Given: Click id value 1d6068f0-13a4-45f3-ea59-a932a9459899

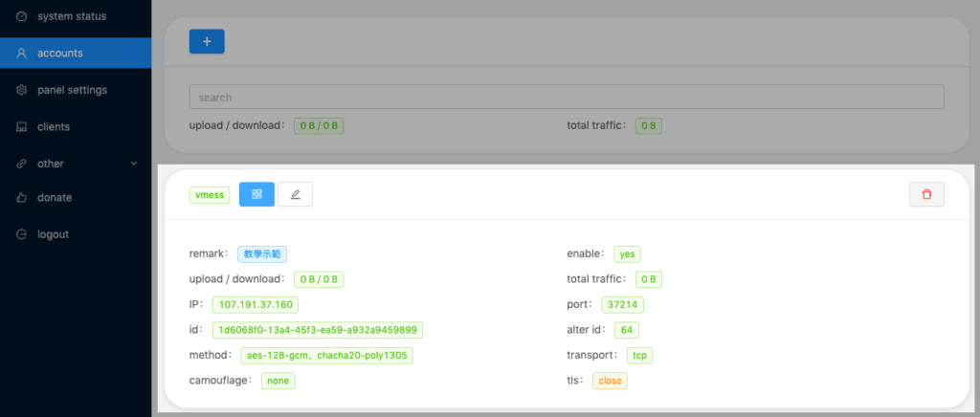Looking at the screenshot, I should (318, 330).
